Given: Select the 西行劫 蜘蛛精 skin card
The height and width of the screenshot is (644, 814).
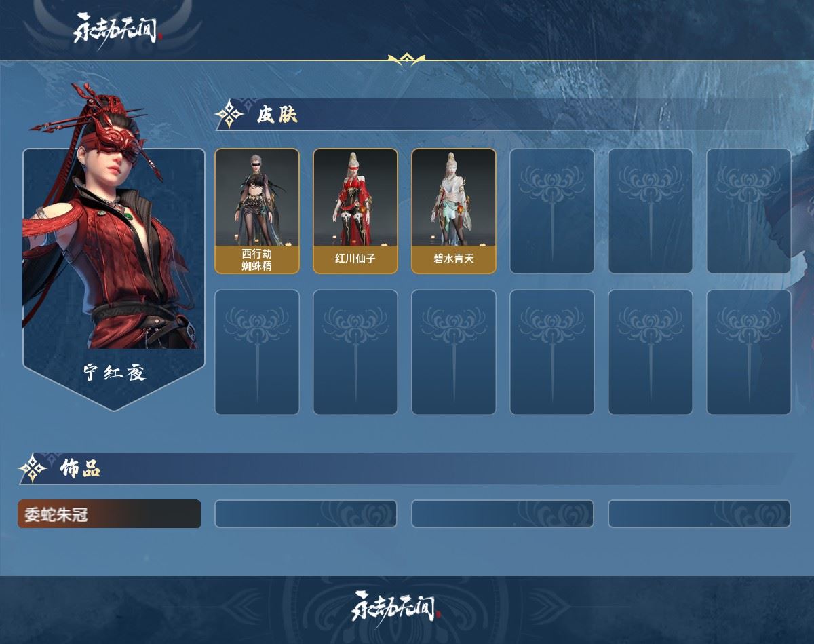Looking at the screenshot, I should [257, 211].
